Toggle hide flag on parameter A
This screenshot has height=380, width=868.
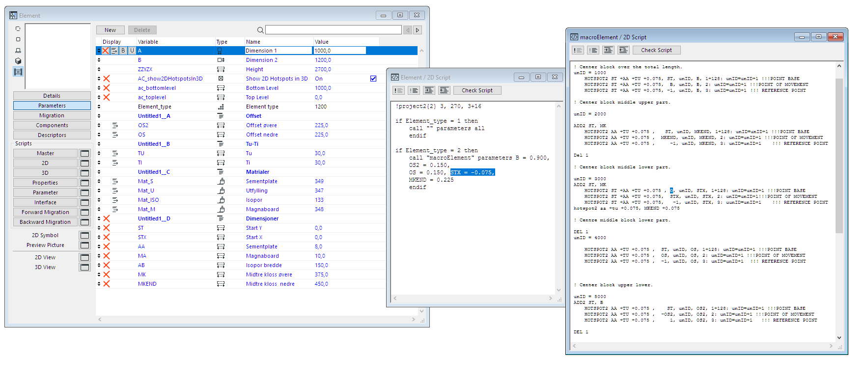[106, 51]
